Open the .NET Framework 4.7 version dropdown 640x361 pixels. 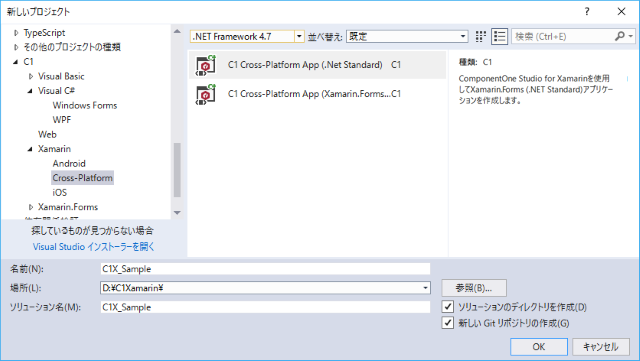pos(299,37)
